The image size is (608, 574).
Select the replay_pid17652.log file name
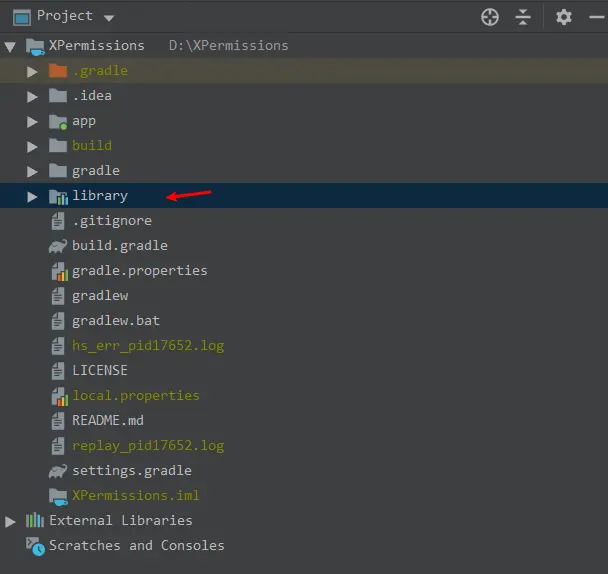point(148,446)
